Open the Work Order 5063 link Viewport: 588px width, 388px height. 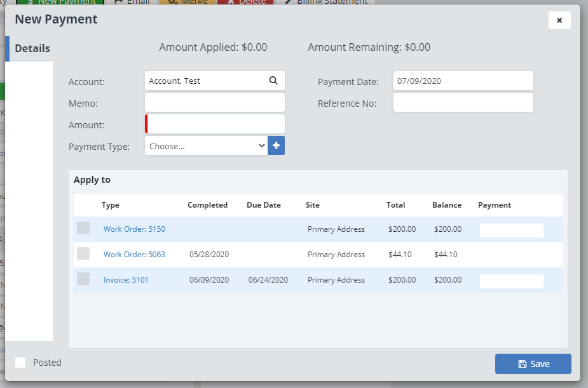tap(134, 254)
